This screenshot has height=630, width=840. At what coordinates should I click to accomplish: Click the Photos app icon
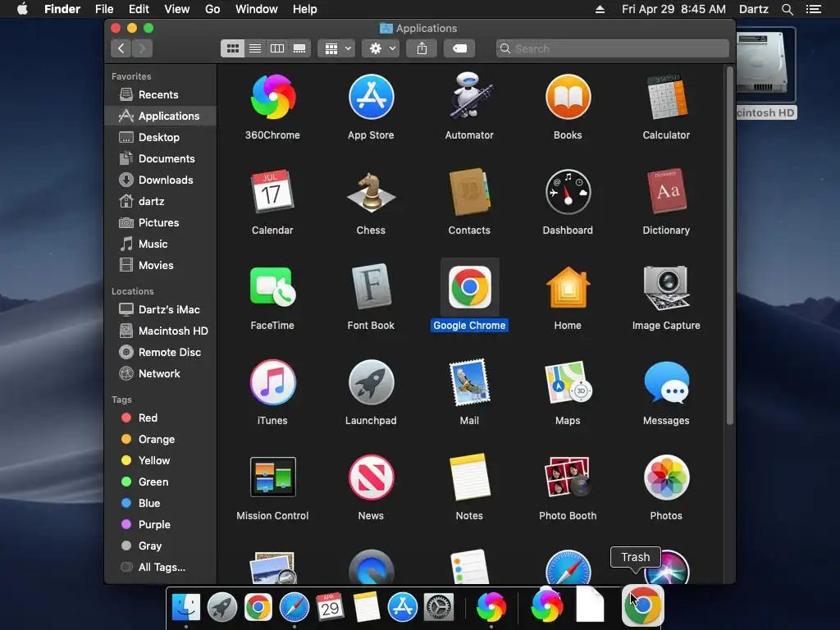666,477
